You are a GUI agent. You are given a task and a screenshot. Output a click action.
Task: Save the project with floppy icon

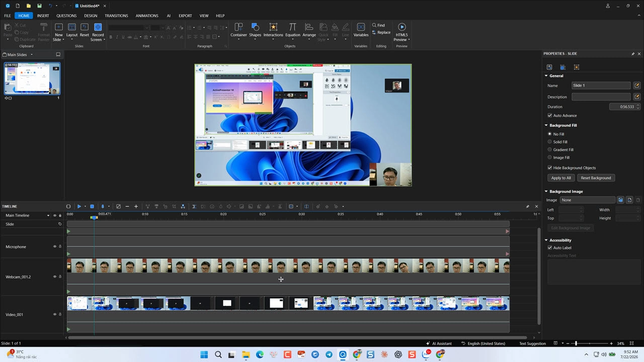(39, 6)
